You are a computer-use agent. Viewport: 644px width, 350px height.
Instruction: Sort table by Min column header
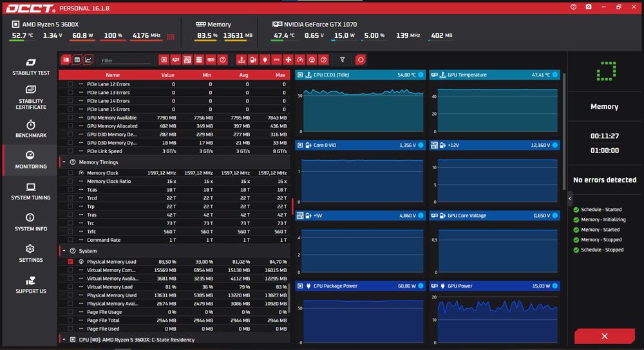(x=207, y=75)
